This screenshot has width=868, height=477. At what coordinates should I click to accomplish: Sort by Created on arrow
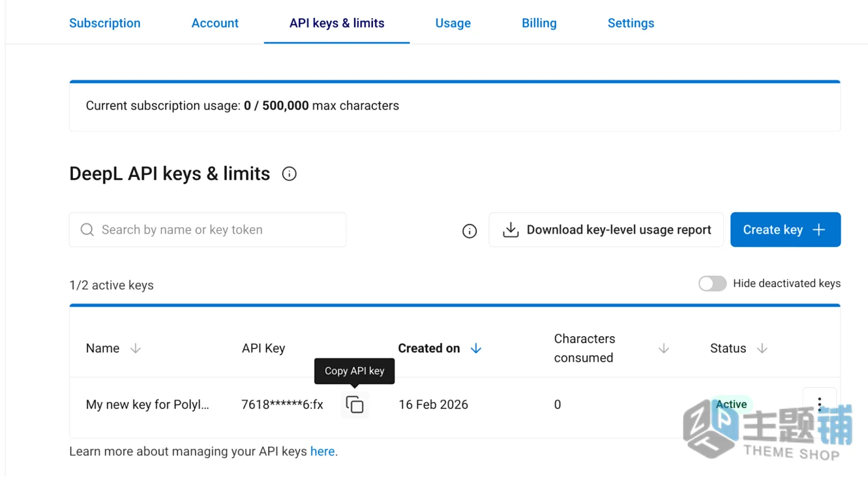[476, 349]
